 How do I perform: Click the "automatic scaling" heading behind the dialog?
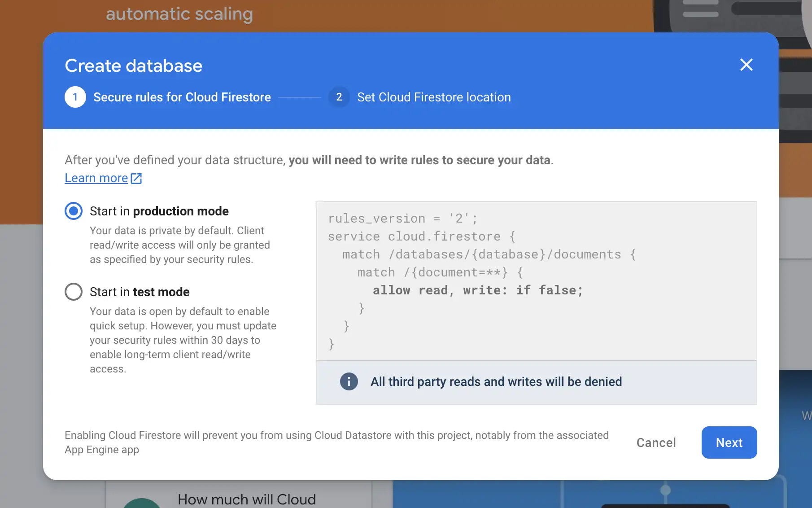tap(179, 14)
